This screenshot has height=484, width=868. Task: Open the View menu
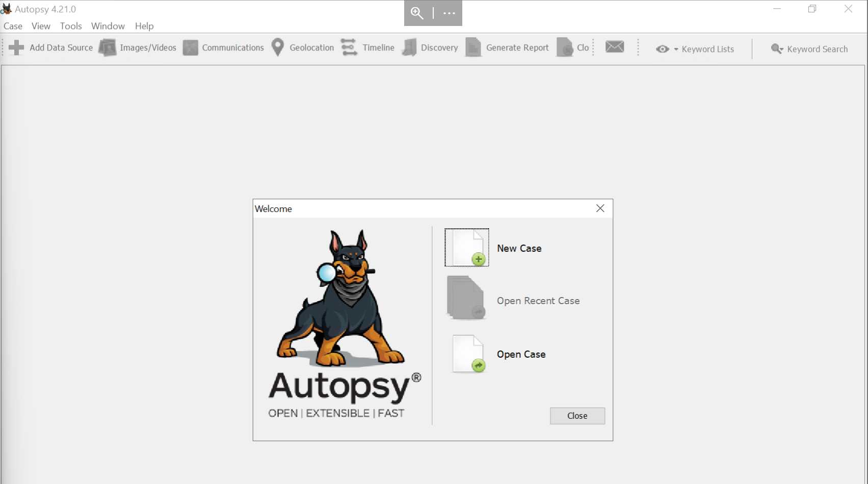[41, 26]
